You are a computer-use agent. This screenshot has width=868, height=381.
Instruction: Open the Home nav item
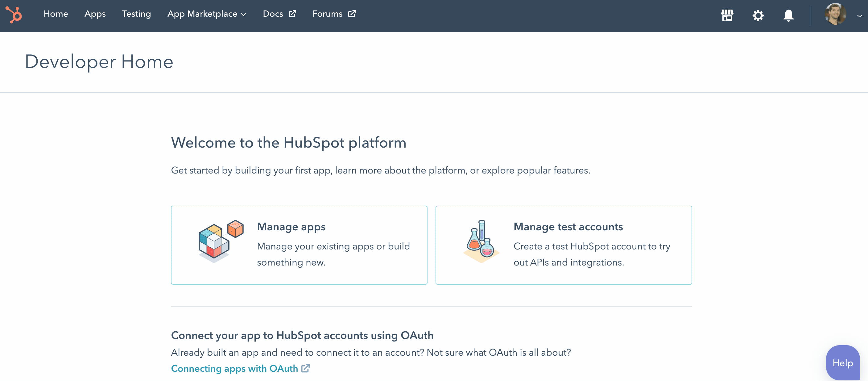(x=56, y=14)
